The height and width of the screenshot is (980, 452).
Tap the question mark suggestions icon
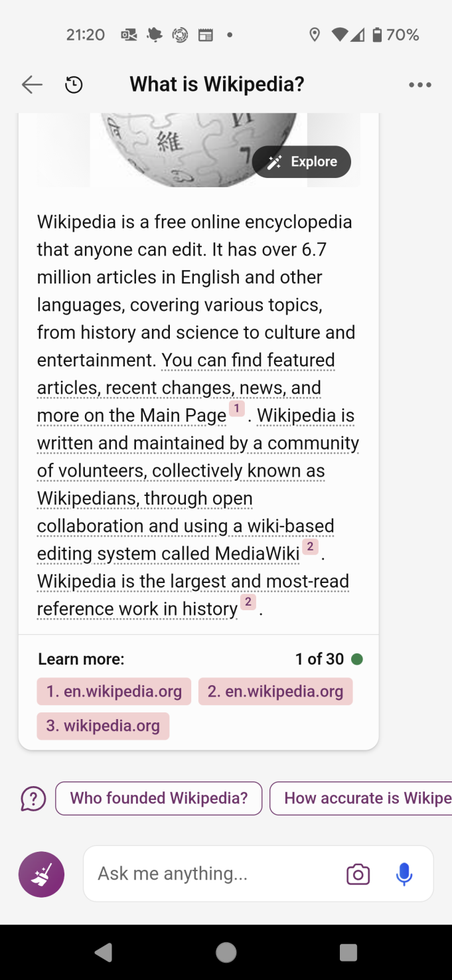[x=33, y=798]
